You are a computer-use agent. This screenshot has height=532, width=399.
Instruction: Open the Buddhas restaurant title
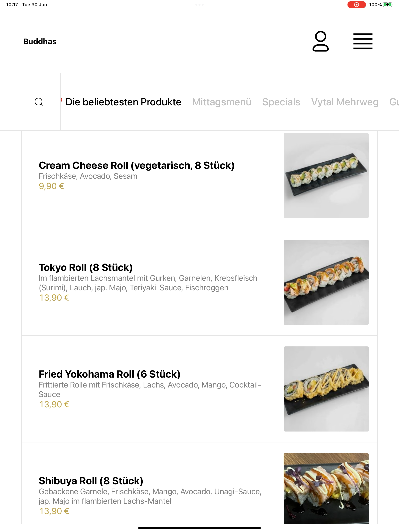pos(40,41)
